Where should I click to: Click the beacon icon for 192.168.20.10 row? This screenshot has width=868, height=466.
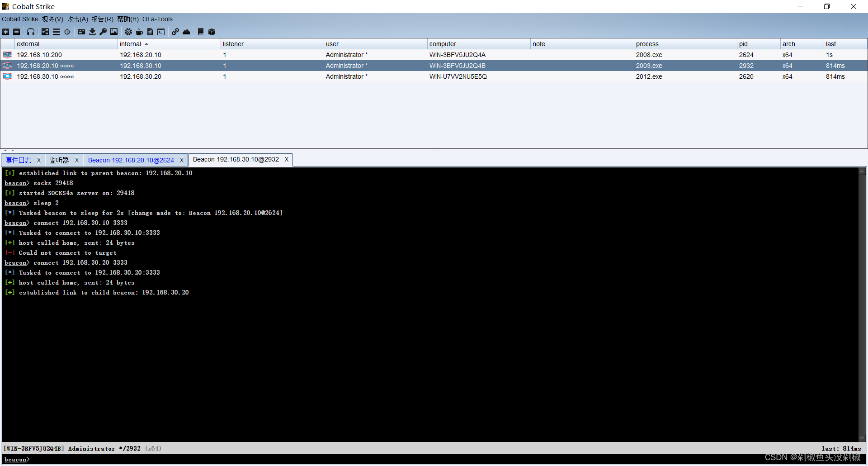[7, 66]
